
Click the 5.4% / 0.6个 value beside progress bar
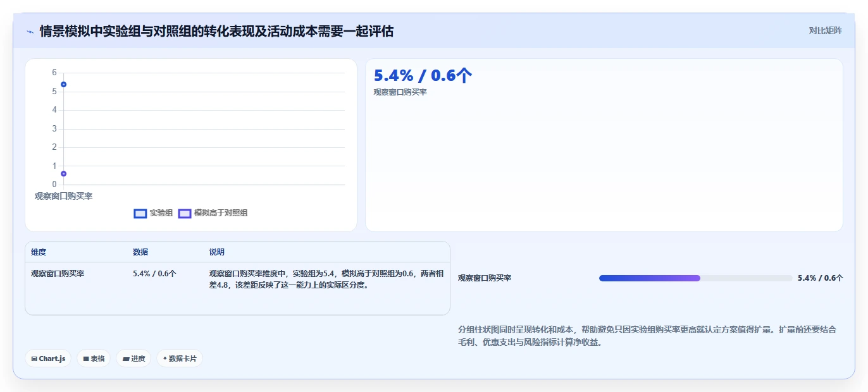click(821, 278)
